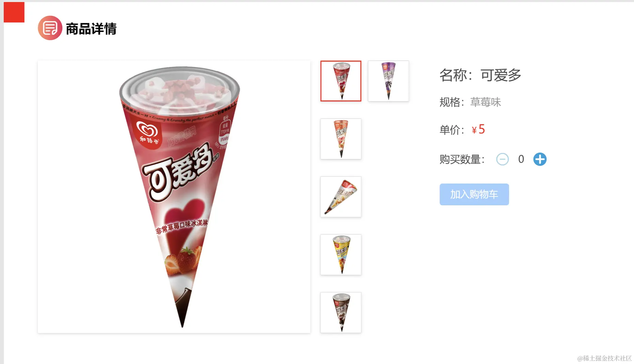Decrease quantity with the minus icon
Image resolution: width=634 pixels, height=364 pixels.
pyautogui.click(x=502, y=159)
